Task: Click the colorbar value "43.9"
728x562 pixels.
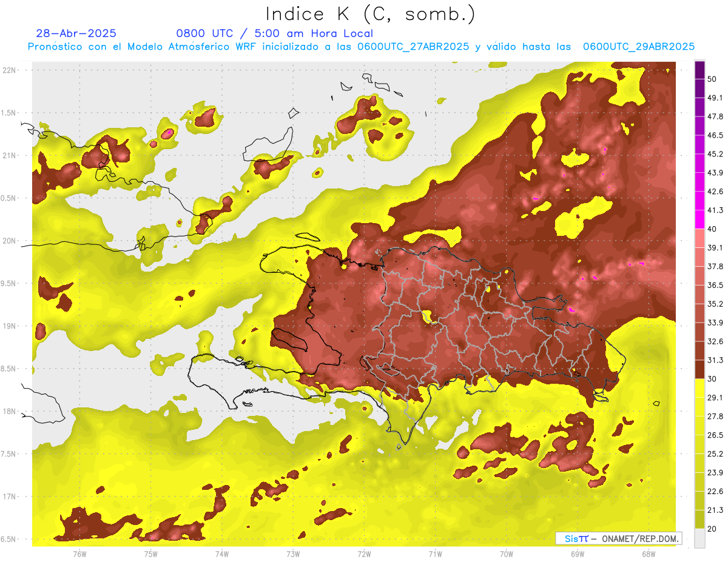Action: [x=715, y=173]
